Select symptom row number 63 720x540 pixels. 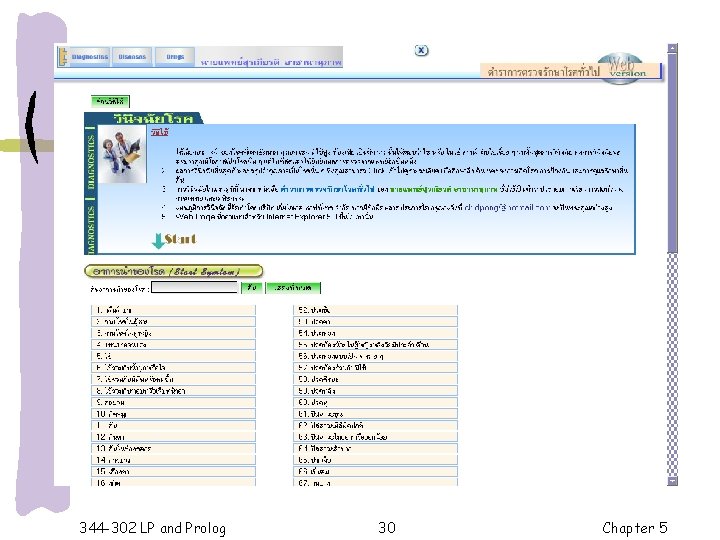click(376, 437)
